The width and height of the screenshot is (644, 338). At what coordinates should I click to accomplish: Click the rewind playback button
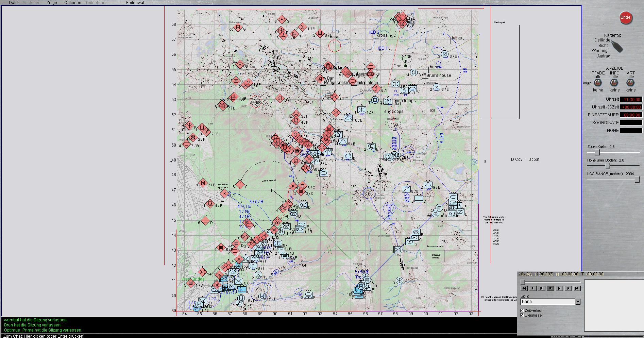524,288
